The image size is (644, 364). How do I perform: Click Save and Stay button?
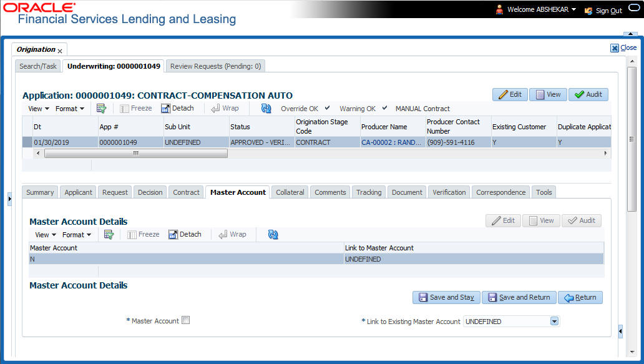446,297
